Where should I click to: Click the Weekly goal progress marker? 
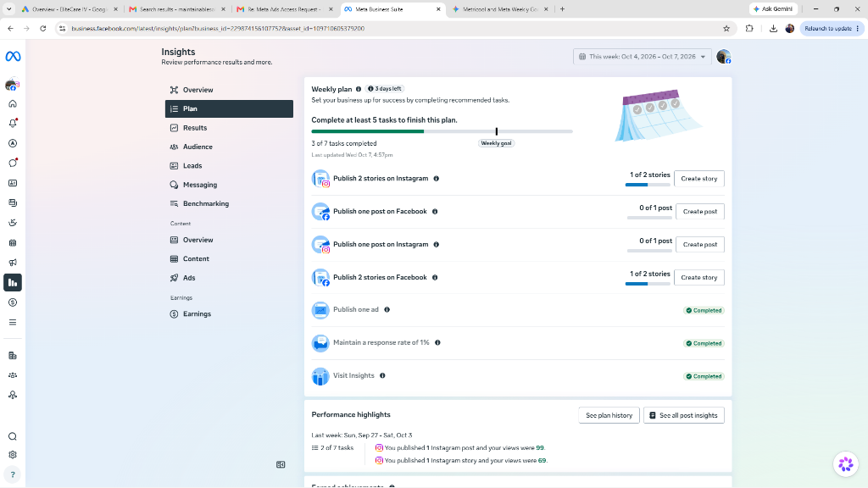(x=497, y=131)
